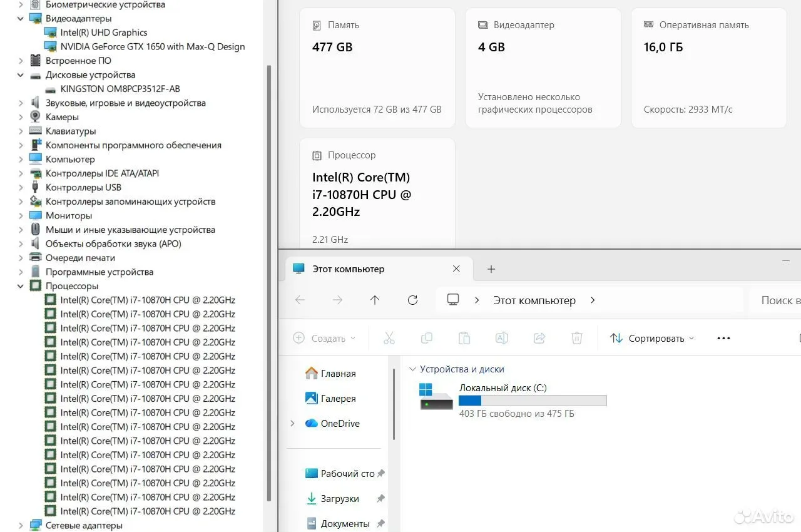The height and width of the screenshot is (532, 801).
Task: Select the Local Disk (C:) drive icon
Action: [436, 396]
